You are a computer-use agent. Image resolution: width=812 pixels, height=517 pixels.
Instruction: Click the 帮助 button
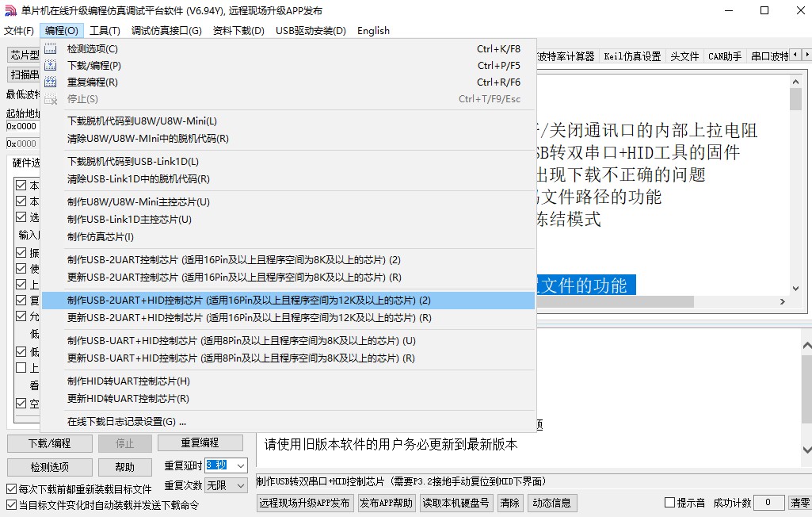pyautogui.click(x=125, y=467)
